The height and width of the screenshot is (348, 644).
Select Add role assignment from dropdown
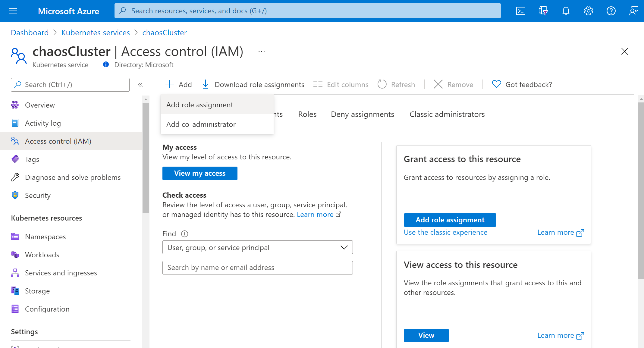(x=200, y=104)
